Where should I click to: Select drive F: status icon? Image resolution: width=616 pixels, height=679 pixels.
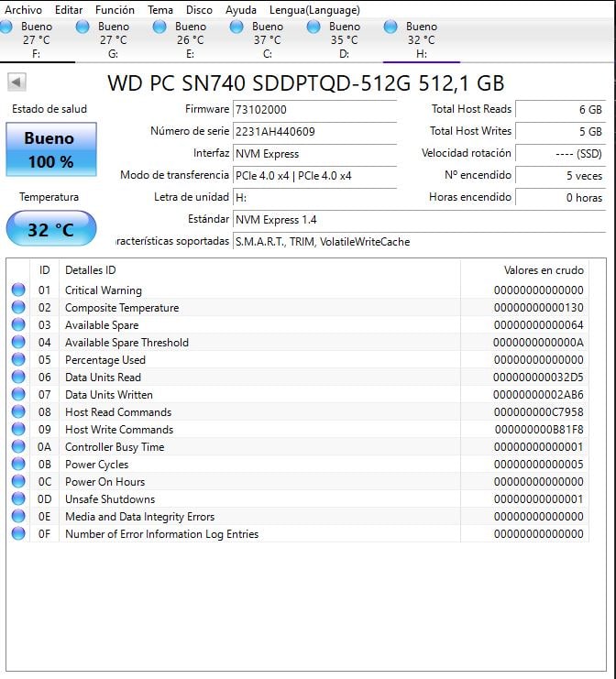[6, 27]
